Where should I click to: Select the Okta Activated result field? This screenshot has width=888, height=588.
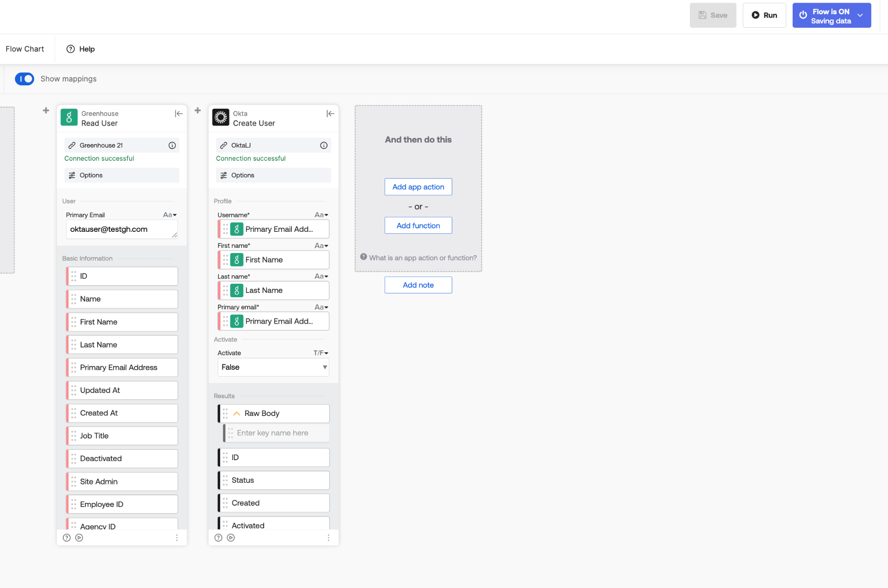[274, 523]
